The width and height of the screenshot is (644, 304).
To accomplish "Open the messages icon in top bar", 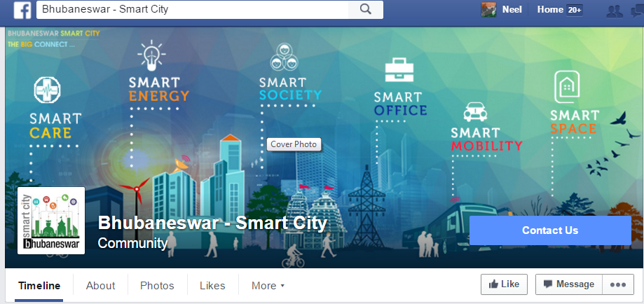I will coord(638,11).
